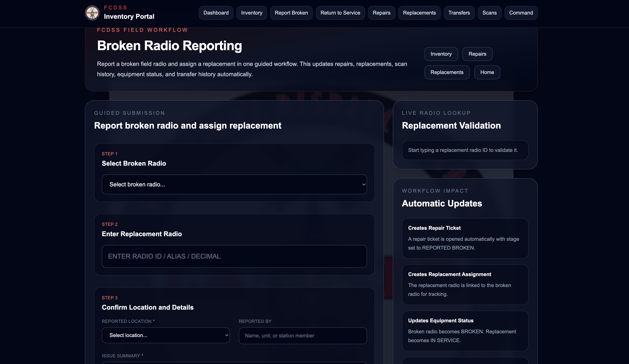
Task: Open Replacements in the top navigation bar
Action: (x=419, y=13)
